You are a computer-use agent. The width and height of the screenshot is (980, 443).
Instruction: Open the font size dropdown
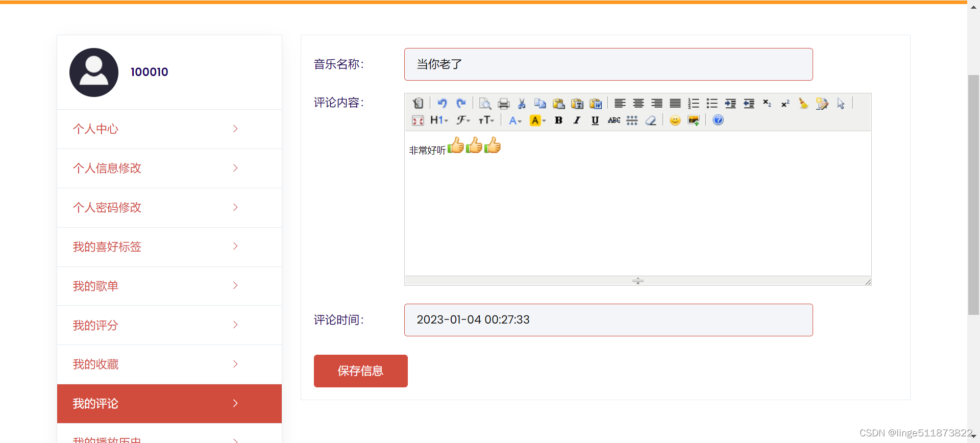486,120
